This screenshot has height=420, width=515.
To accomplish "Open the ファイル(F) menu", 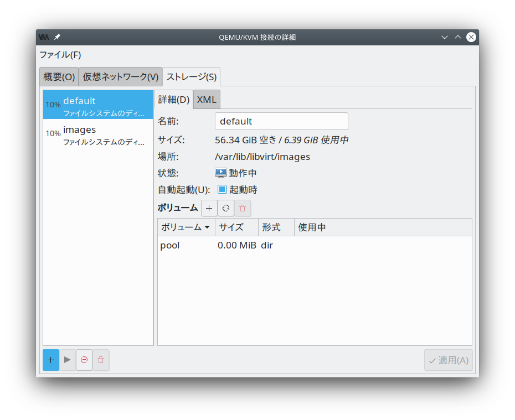I will coord(60,55).
